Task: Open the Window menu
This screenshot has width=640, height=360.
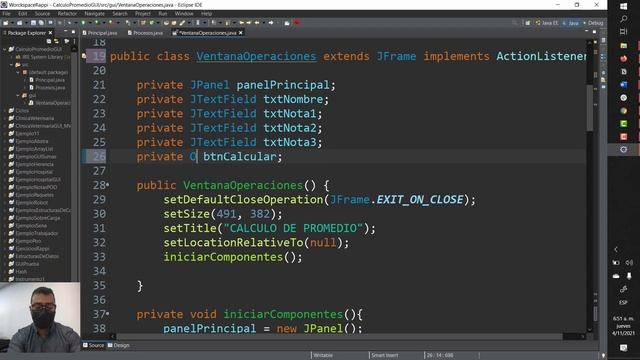Action: tap(184, 13)
